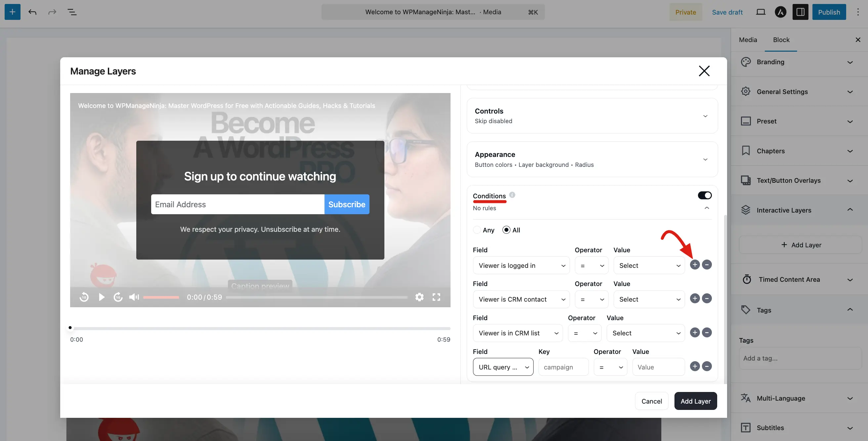This screenshot has height=441, width=868.
Task: Open the editor options three-dot menu
Action: point(858,12)
